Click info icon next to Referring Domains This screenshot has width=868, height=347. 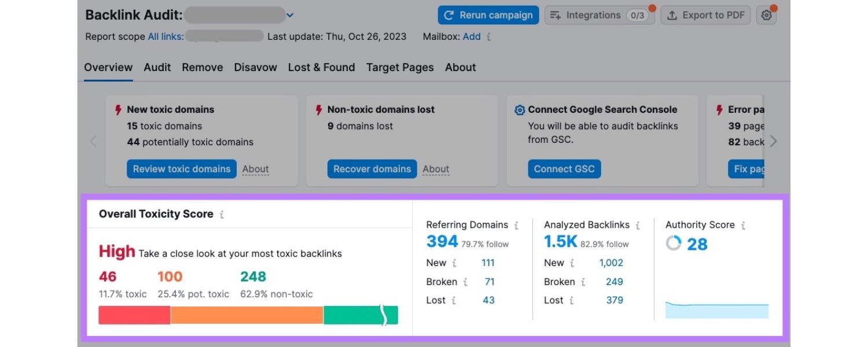click(516, 226)
